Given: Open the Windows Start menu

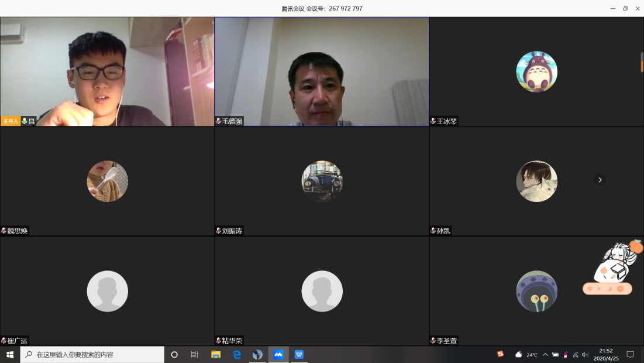Looking at the screenshot, I should click(x=10, y=355).
